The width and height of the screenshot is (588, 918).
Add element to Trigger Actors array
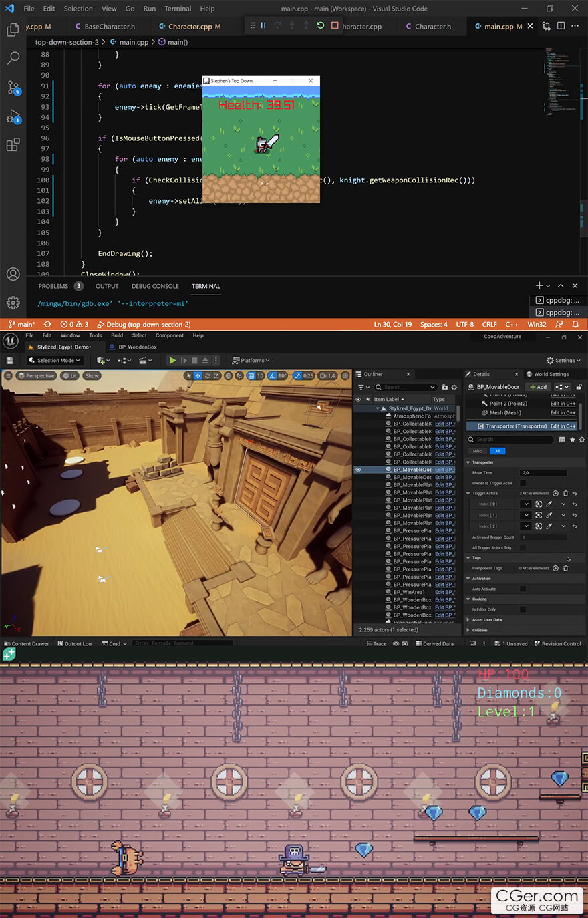point(555,493)
